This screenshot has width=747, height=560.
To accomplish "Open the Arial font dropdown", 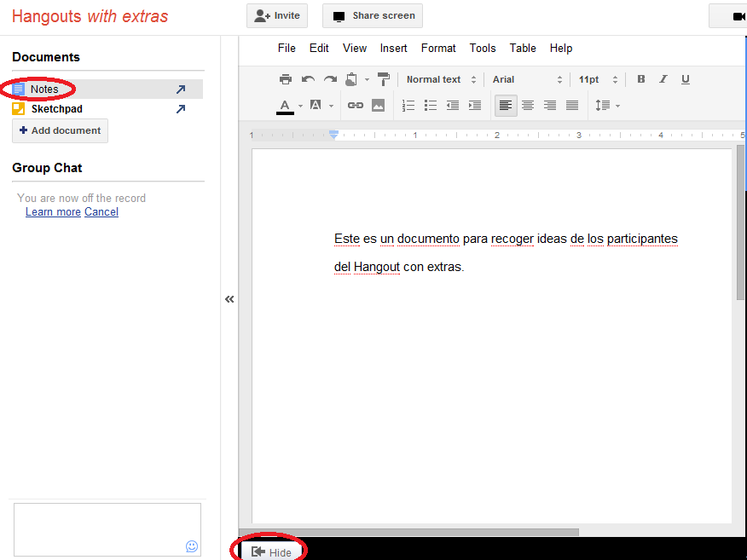I will click(x=527, y=79).
